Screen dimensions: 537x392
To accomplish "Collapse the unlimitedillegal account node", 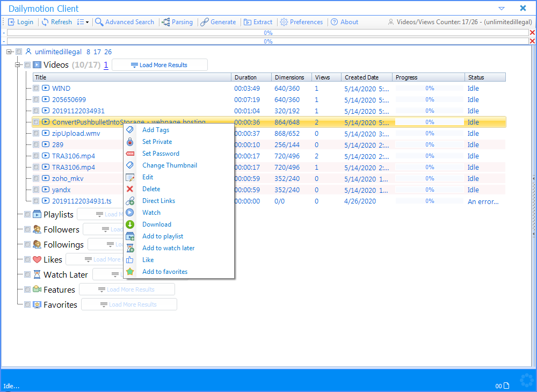I will (9, 52).
